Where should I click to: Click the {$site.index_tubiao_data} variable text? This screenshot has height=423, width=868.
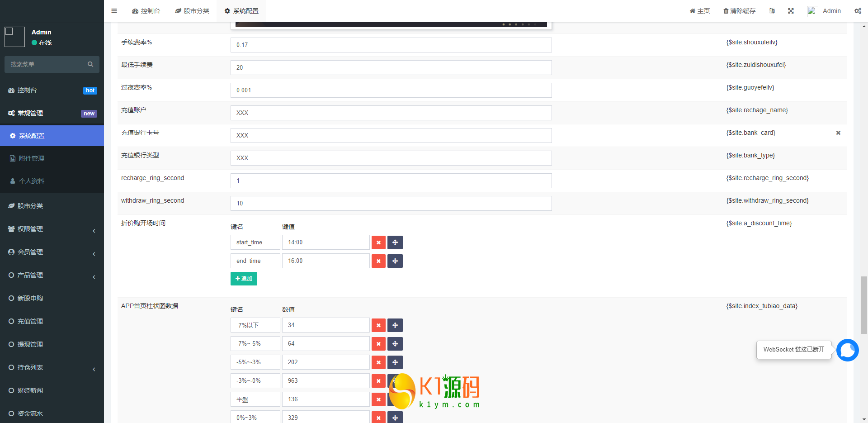[762, 306]
